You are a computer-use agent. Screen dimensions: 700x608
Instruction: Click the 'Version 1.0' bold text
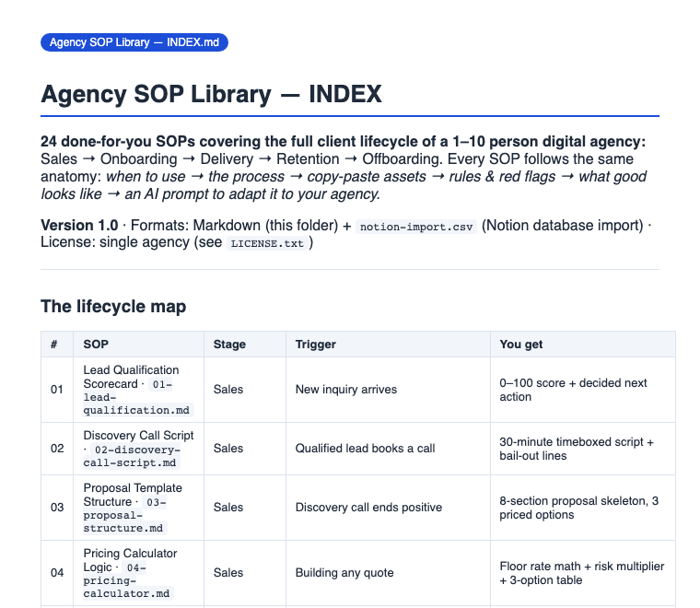[79, 226]
